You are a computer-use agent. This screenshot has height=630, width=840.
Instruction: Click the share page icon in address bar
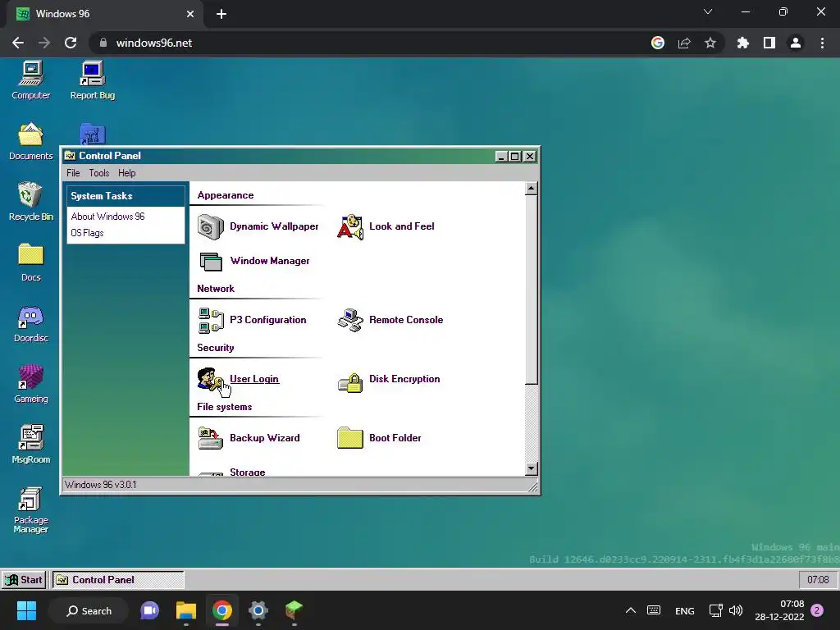click(x=684, y=43)
